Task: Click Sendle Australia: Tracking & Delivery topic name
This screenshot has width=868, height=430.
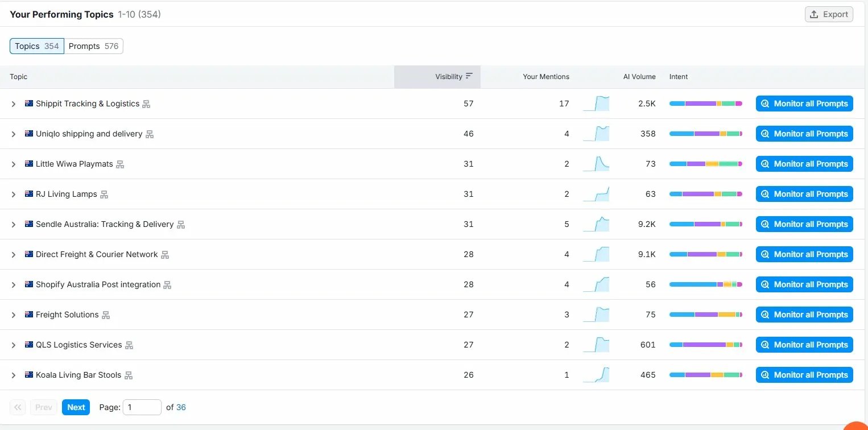Action: click(105, 224)
